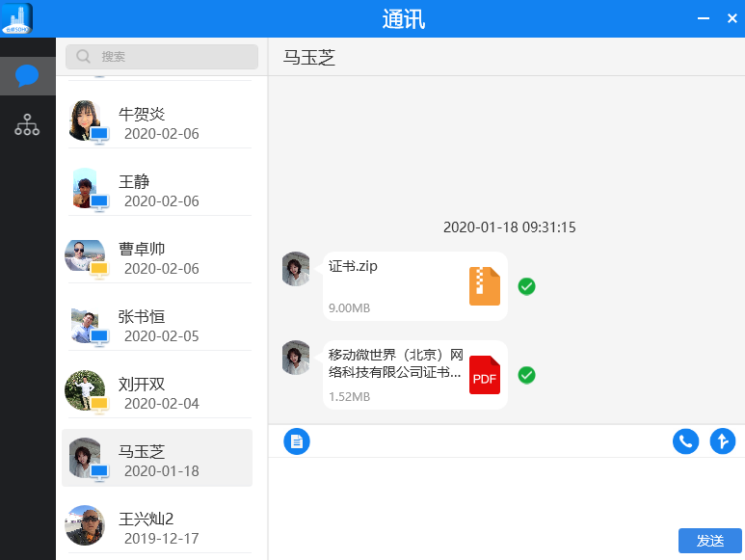Click the 马玉芝 chat header name
Viewport: 745px width, 560px height.
point(309,58)
